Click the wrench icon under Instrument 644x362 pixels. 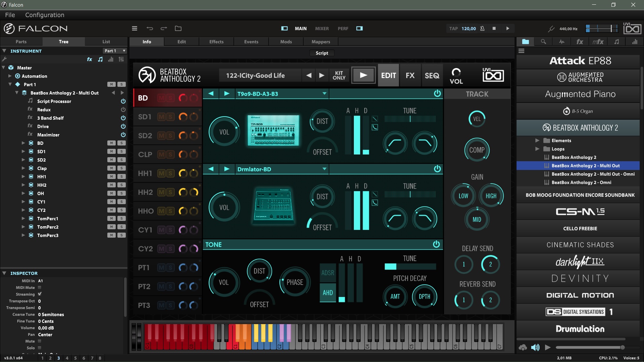(x=4, y=59)
